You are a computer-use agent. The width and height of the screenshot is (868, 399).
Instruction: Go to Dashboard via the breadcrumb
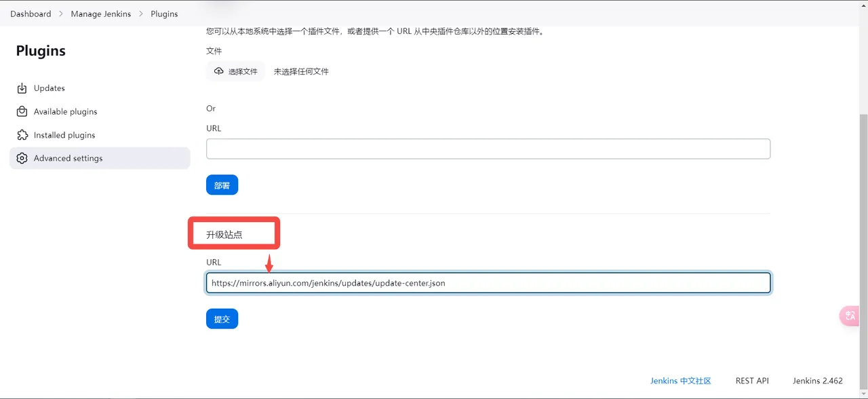point(31,14)
